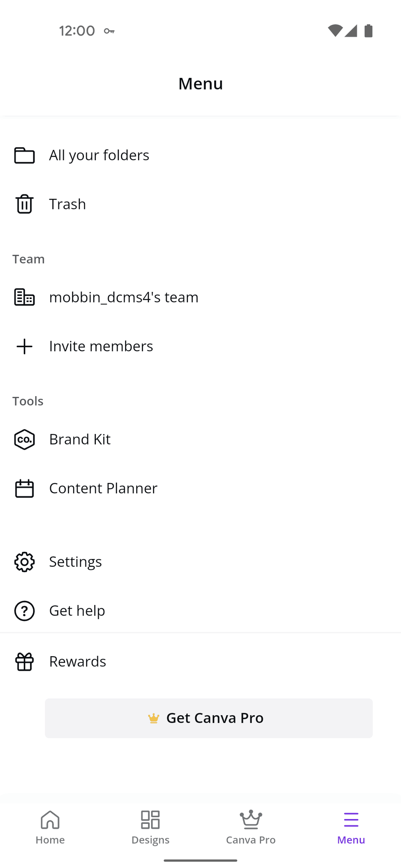Image resolution: width=401 pixels, height=868 pixels.
Task: Tap the Content Planner calendar icon
Action: click(24, 488)
